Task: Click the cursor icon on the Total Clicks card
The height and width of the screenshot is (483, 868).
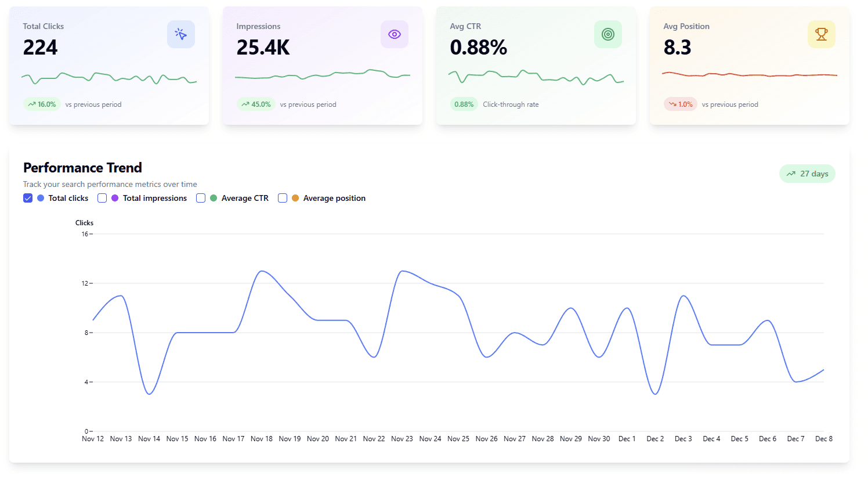Action: [x=181, y=34]
